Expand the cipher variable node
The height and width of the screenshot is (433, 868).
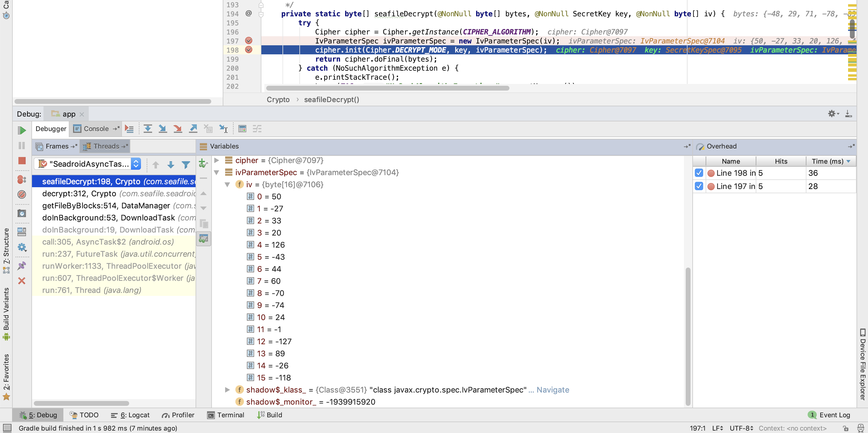pyautogui.click(x=217, y=160)
